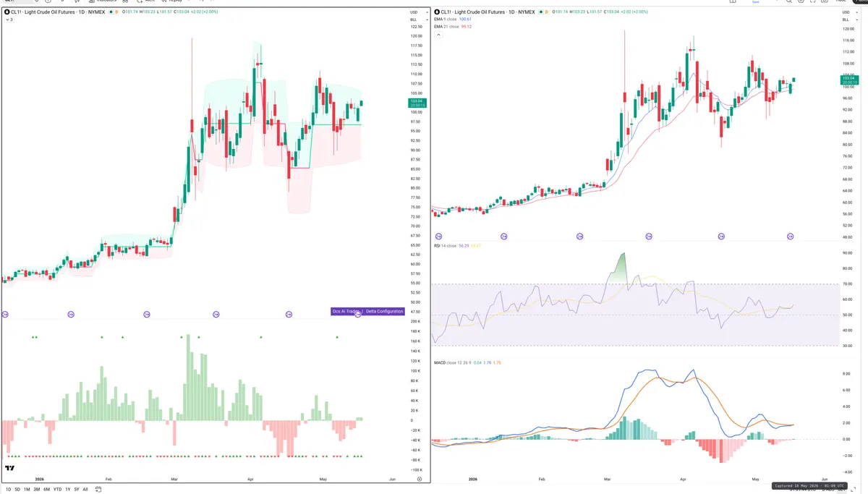Image resolution: width=868 pixels, height=494 pixels.
Task: Click event marker overlapping the Ocs AI Trader label
Action: [x=357, y=314]
